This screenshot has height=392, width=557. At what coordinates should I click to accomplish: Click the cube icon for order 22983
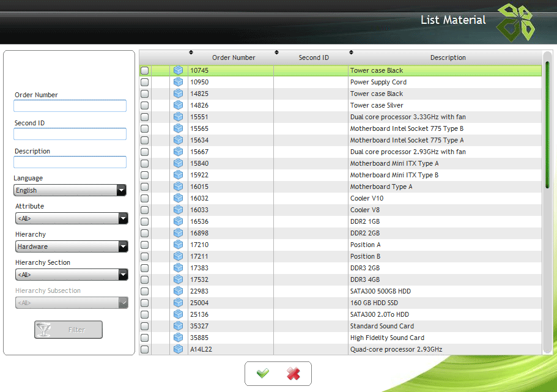(x=178, y=291)
